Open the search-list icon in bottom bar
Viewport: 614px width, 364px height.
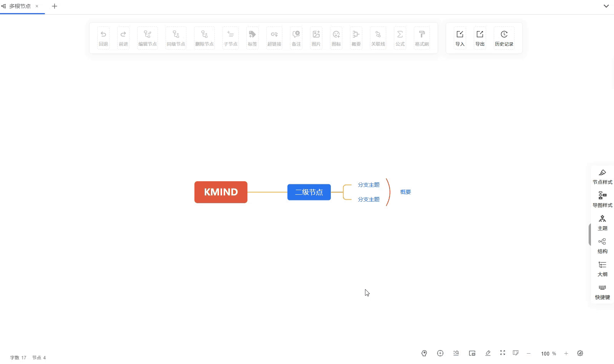coord(456,353)
